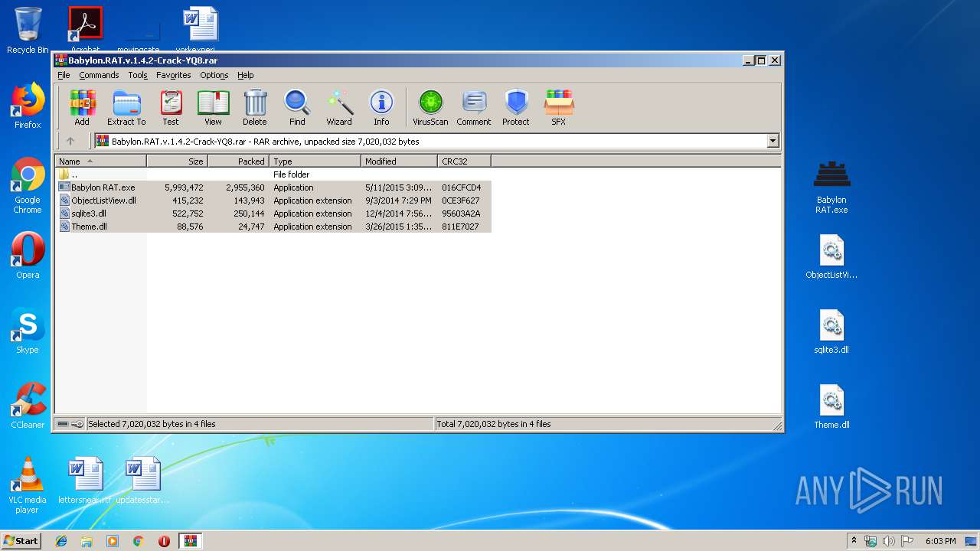Sort files by Size column
The image size is (980, 551).
click(177, 161)
